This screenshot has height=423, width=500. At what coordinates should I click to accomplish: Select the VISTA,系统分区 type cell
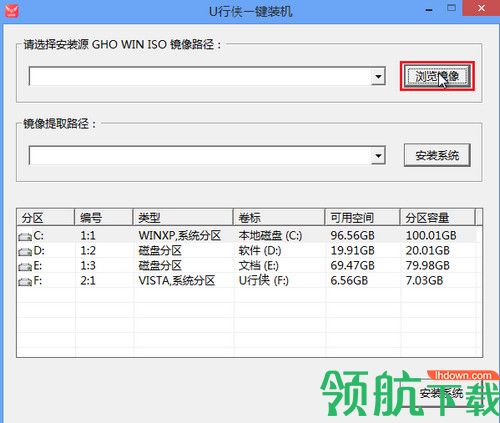[177, 281]
